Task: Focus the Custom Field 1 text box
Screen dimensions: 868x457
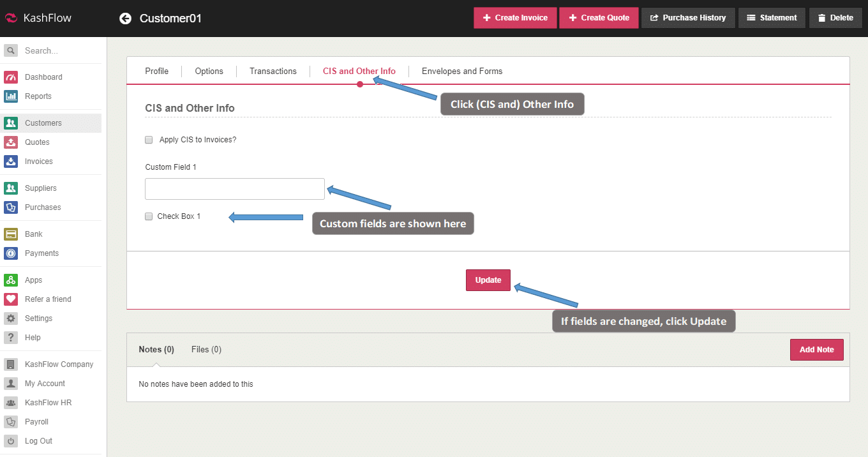Action: pos(235,189)
